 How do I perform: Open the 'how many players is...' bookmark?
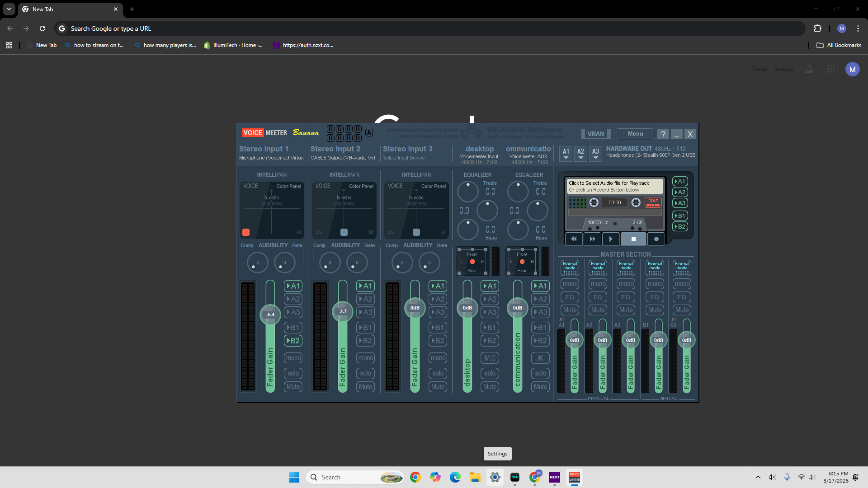coord(165,45)
